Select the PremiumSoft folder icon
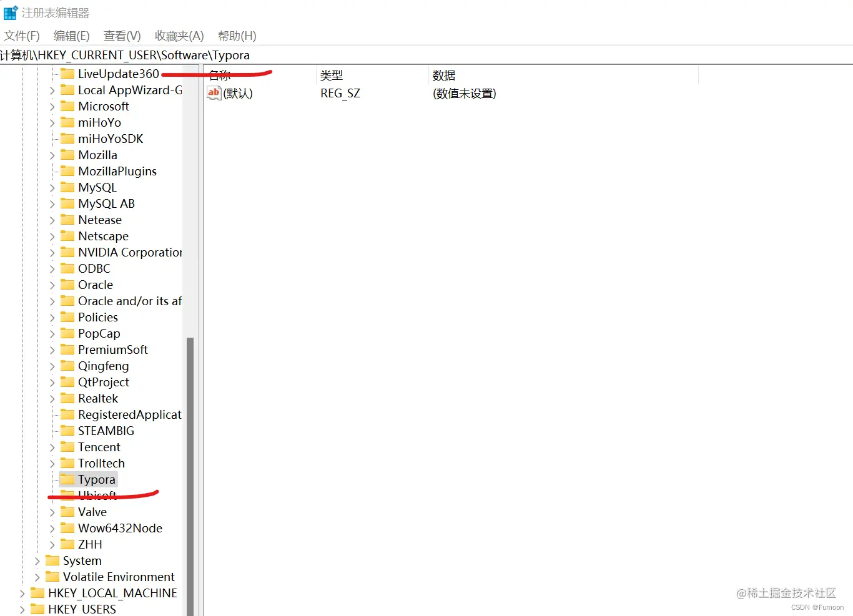The width and height of the screenshot is (853, 616). tap(67, 350)
